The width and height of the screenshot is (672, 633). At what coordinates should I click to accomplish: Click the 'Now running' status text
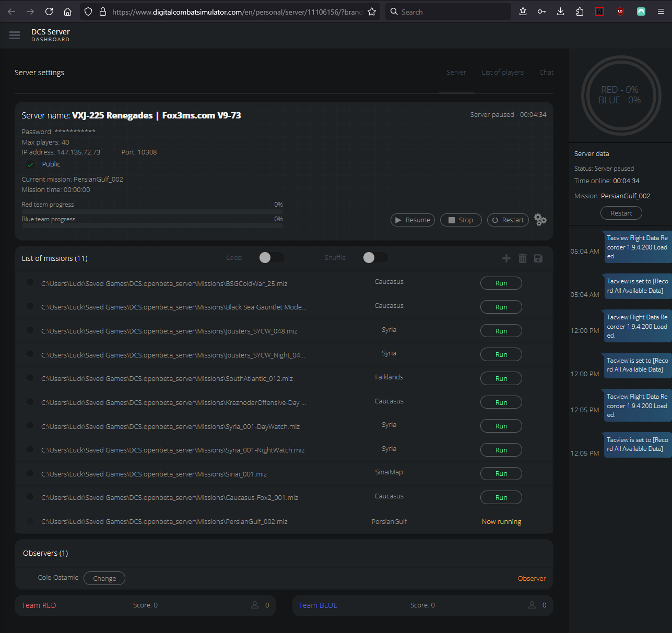pos(501,522)
